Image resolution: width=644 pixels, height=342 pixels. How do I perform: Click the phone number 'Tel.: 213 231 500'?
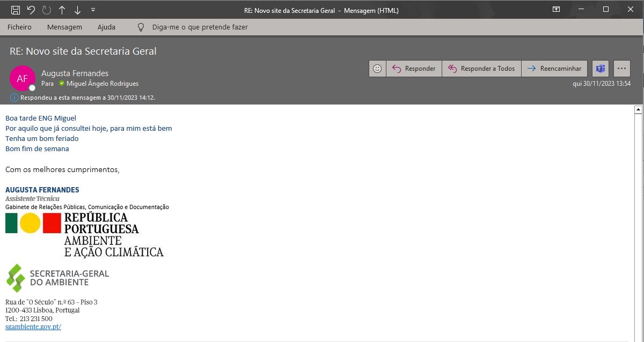click(29, 318)
